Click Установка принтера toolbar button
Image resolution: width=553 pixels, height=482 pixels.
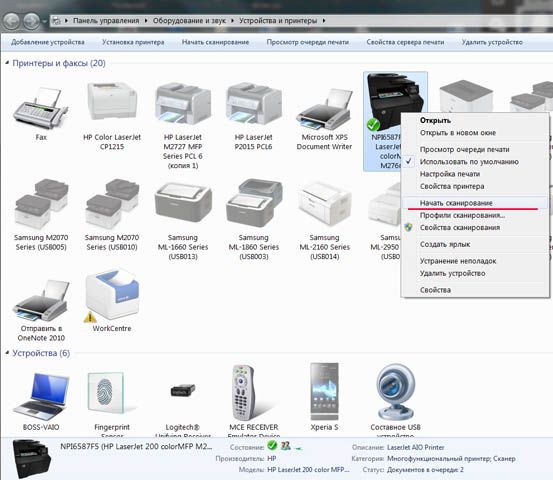coord(133,42)
